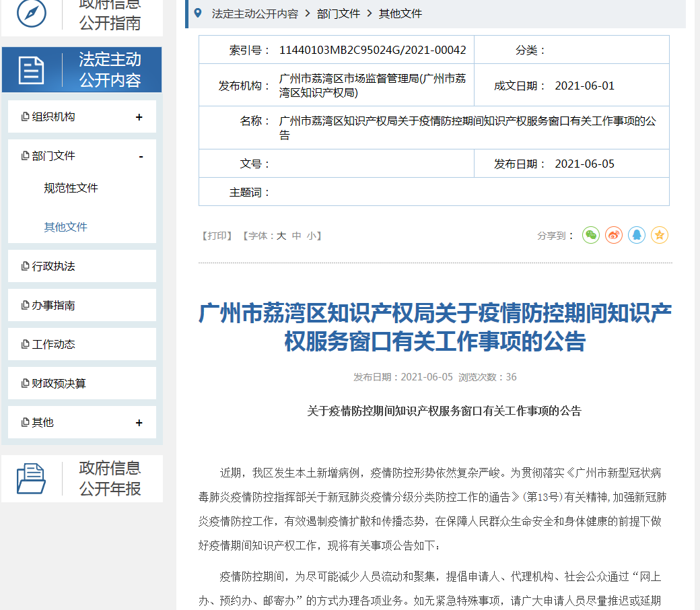
Task: Click the 文号 label
Action: click(x=255, y=164)
